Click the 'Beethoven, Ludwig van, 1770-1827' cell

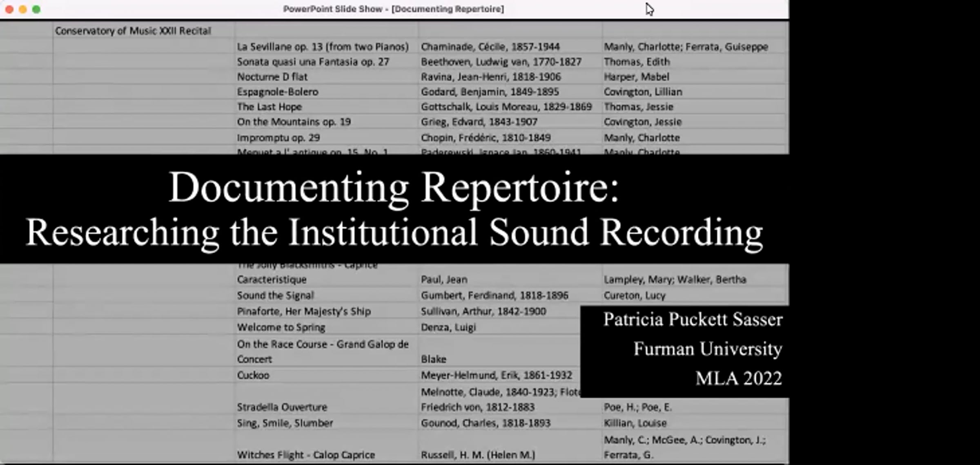pyautogui.click(x=501, y=62)
